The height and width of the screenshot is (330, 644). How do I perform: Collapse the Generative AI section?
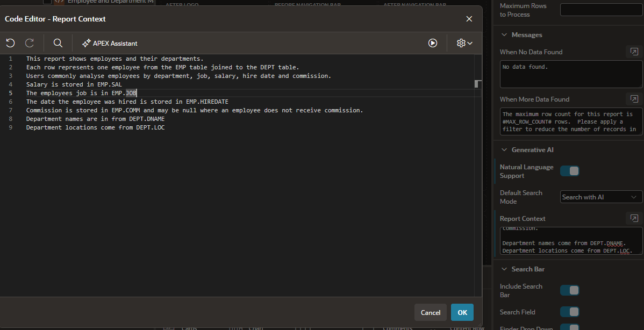[504, 150]
